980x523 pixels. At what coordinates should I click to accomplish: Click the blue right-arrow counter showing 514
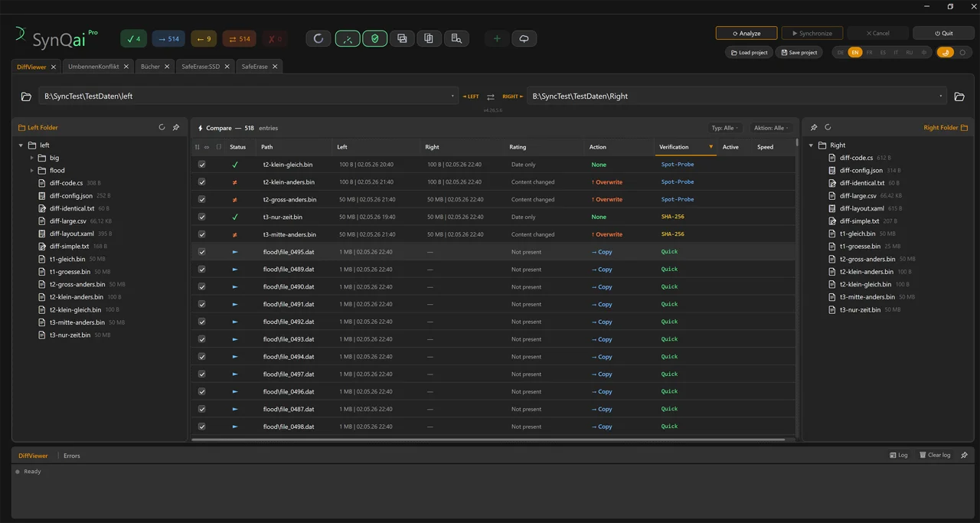point(168,38)
